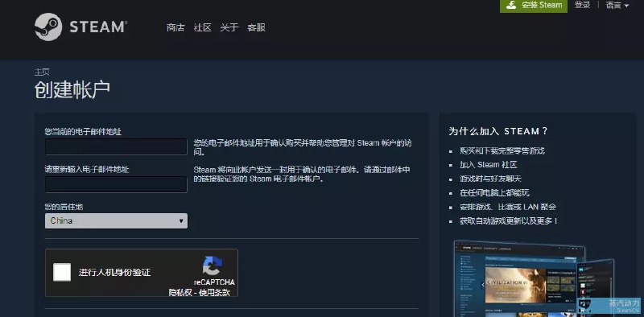Screen dimensions: 644x317
Task: Open the 隐私权 reCAPTCHA link
Action: (180, 292)
